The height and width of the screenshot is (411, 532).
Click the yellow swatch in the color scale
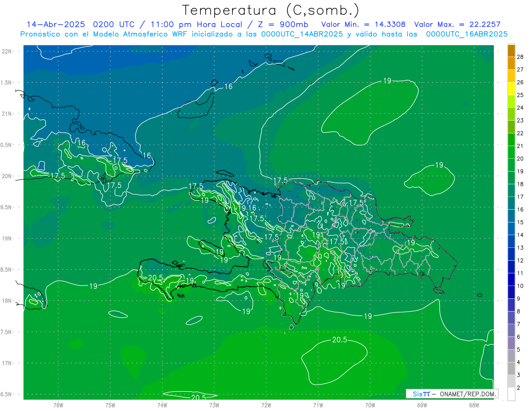[511, 89]
